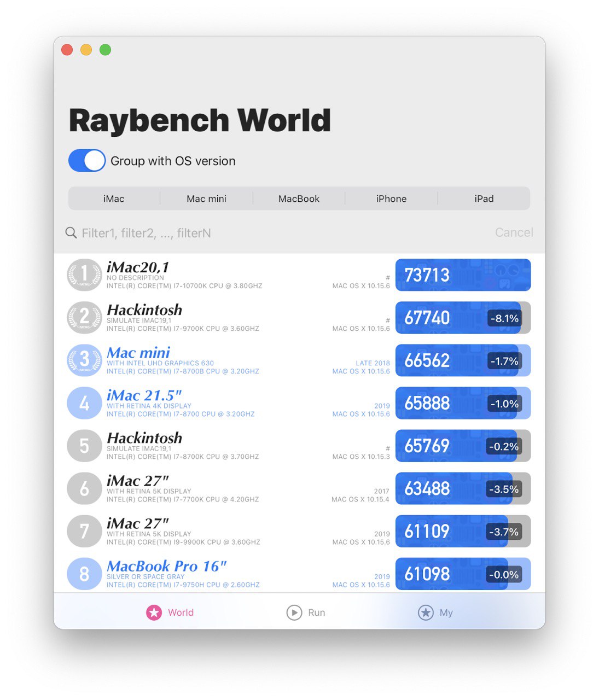Open the iMac20,1 entry title

[138, 267]
